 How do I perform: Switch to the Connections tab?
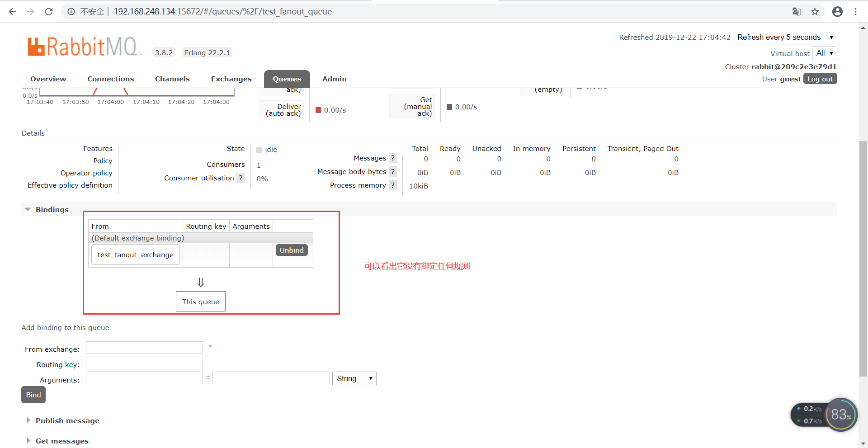tap(110, 79)
